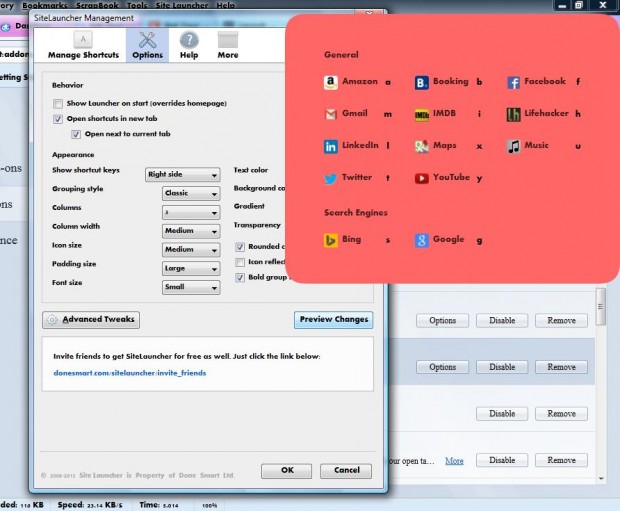Open the donesmart.com invite_friends link
This screenshot has height=511, width=620.
[x=130, y=373]
